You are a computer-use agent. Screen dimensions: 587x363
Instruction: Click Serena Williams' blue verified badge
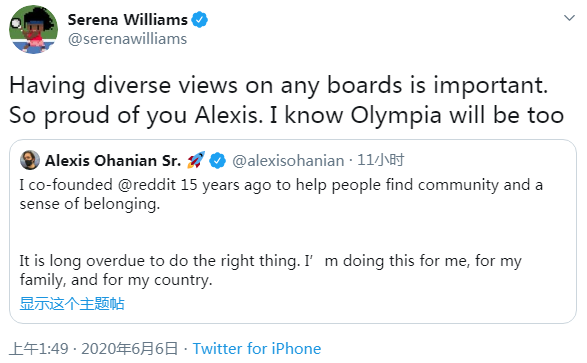200,19
